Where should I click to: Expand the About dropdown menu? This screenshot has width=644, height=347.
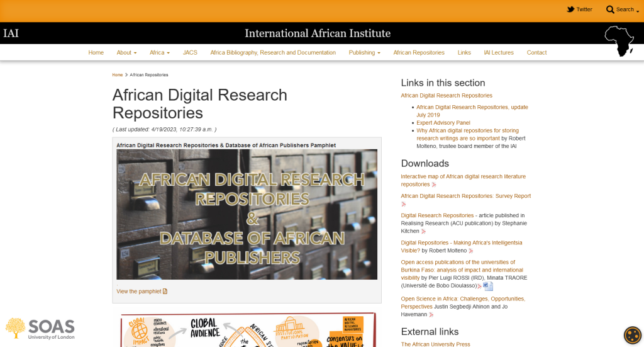(126, 53)
